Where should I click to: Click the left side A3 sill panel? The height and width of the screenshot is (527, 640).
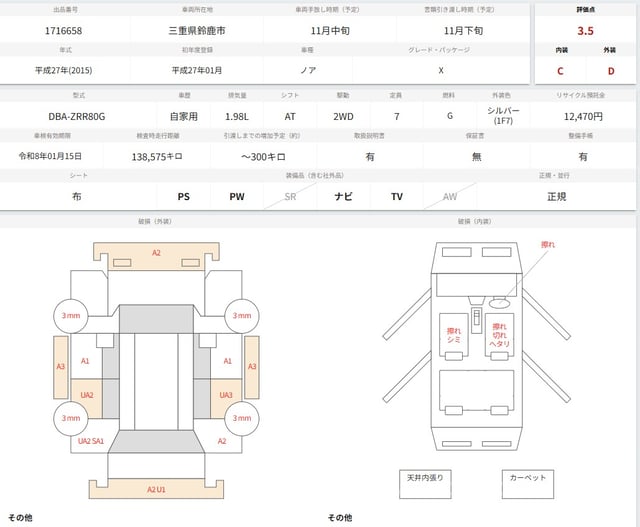coord(60,367)
